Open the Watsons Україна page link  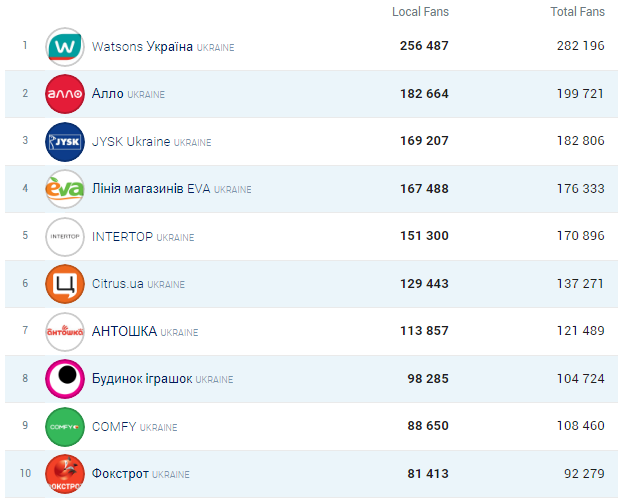141,47
